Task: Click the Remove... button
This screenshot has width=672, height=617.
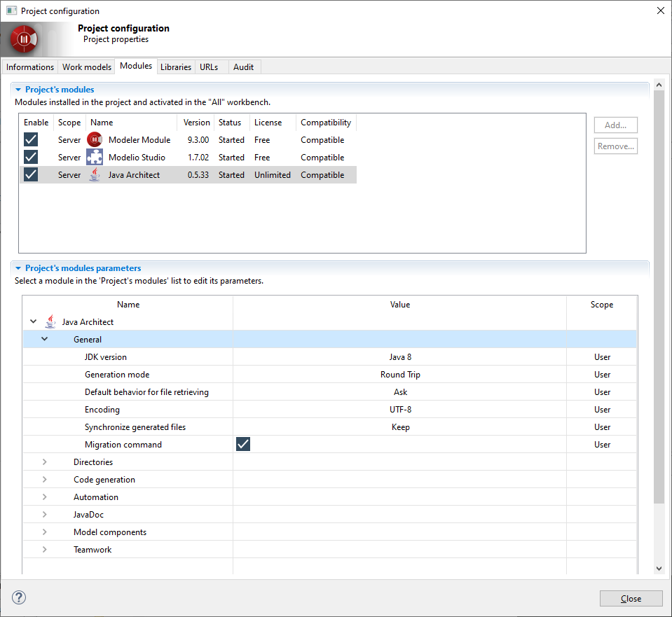Action: tap(615, 146)
